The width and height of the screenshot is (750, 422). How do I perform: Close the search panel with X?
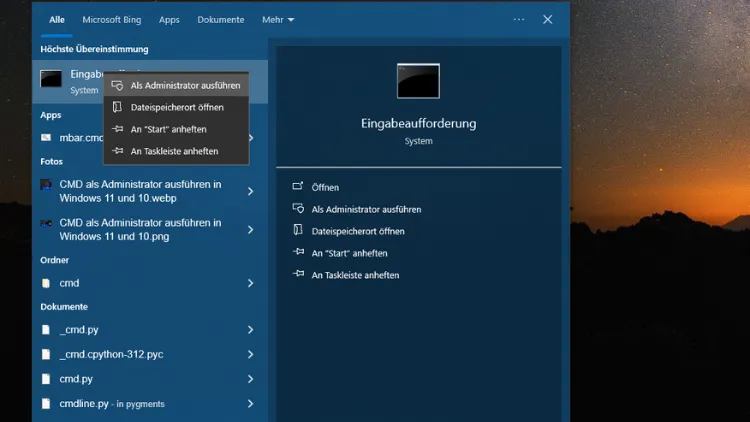click(x=548, y=20)
